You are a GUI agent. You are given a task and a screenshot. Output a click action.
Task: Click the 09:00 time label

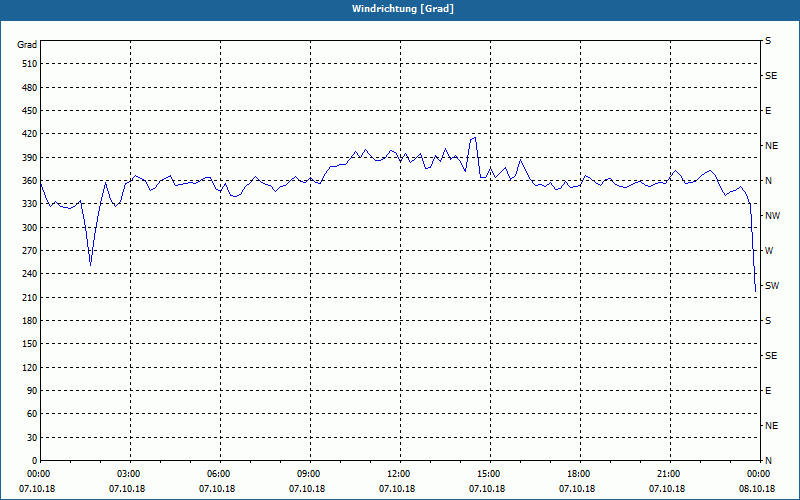pyautogui.click(x=309, y=474)
